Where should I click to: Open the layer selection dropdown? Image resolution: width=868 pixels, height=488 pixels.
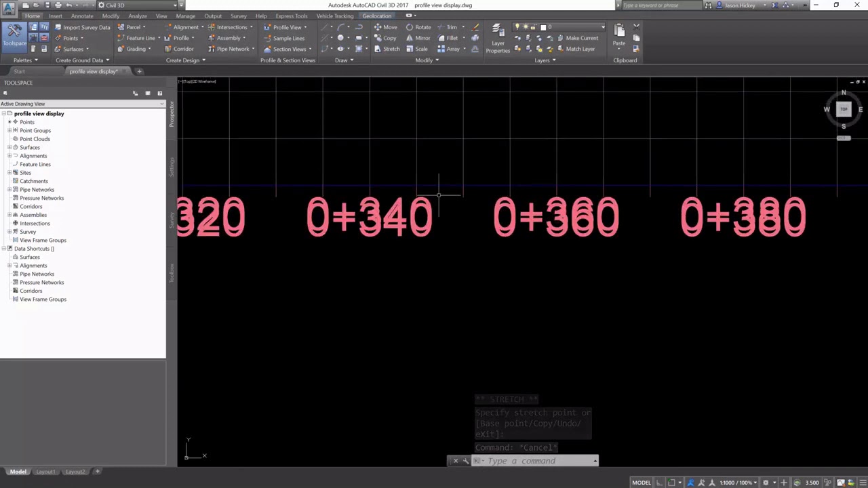[x=602, y=27]
